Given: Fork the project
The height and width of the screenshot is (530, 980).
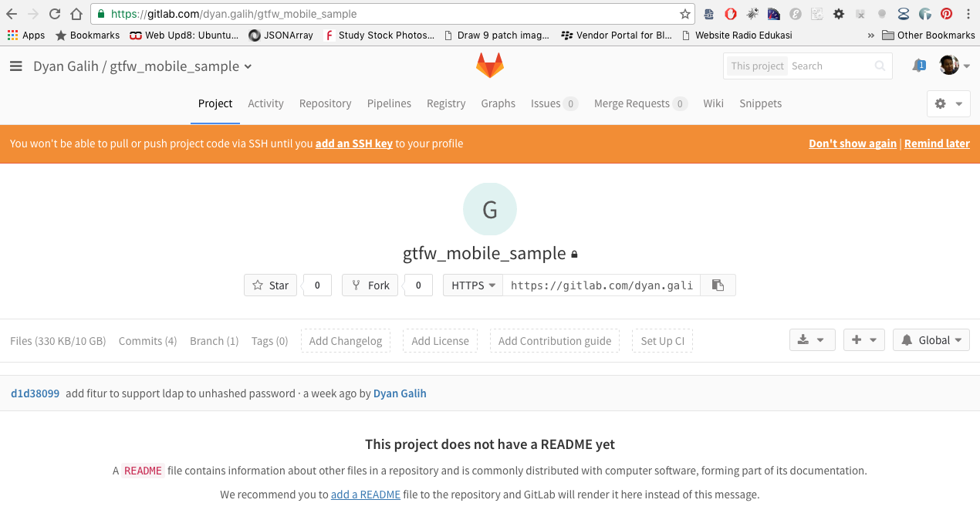Looking at the screenshot, I should tap(370, 285).
